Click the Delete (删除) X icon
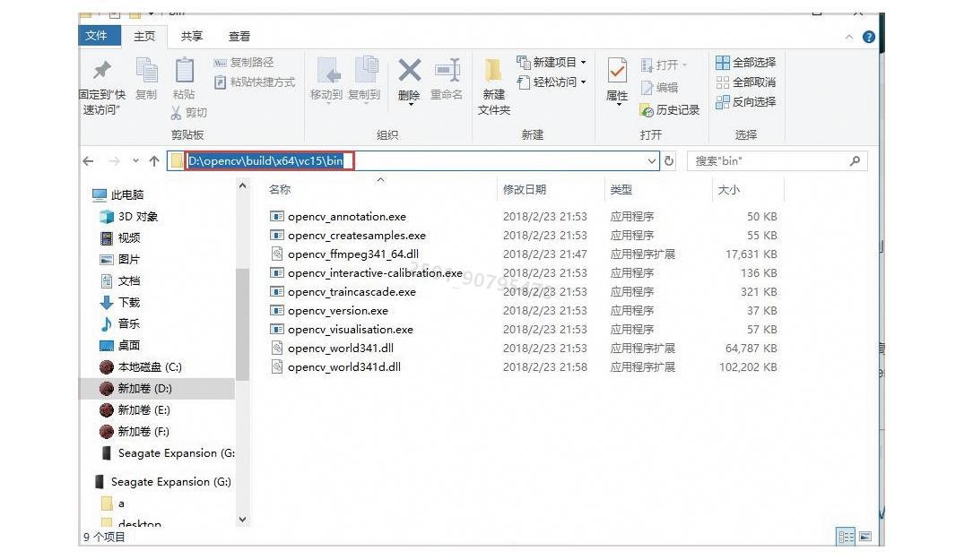The image size is (964, 560). [410, 70]
